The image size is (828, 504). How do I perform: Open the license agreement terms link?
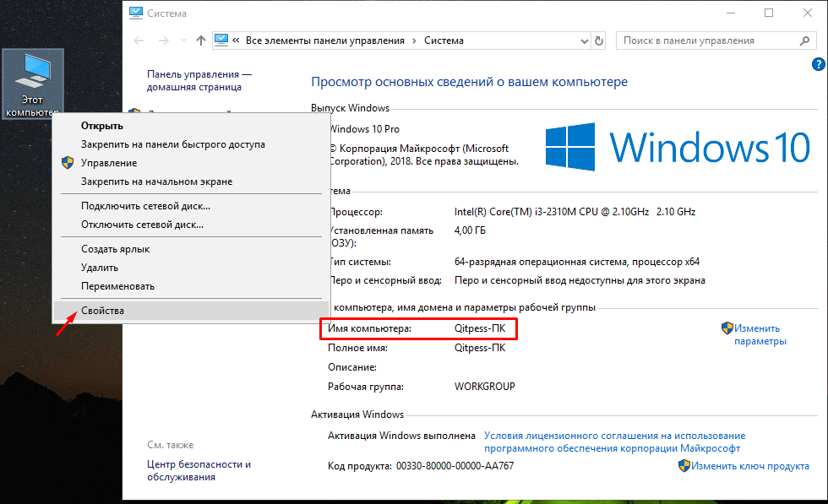click(x=615, y=442)
